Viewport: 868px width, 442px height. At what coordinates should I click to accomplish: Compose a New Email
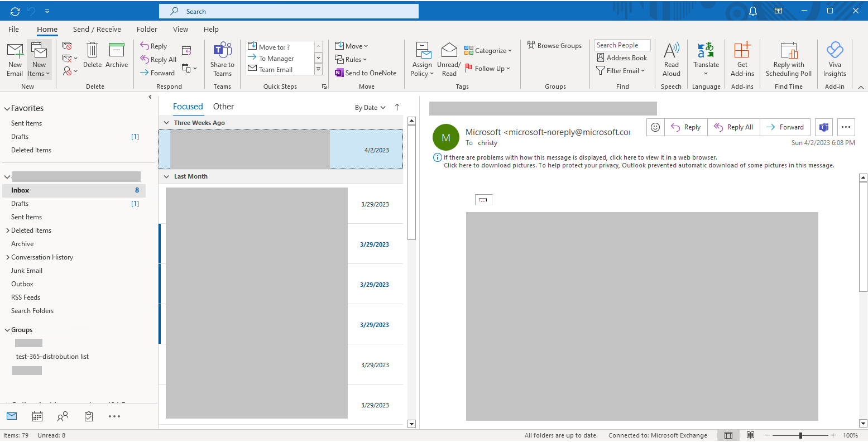(15, 58)
